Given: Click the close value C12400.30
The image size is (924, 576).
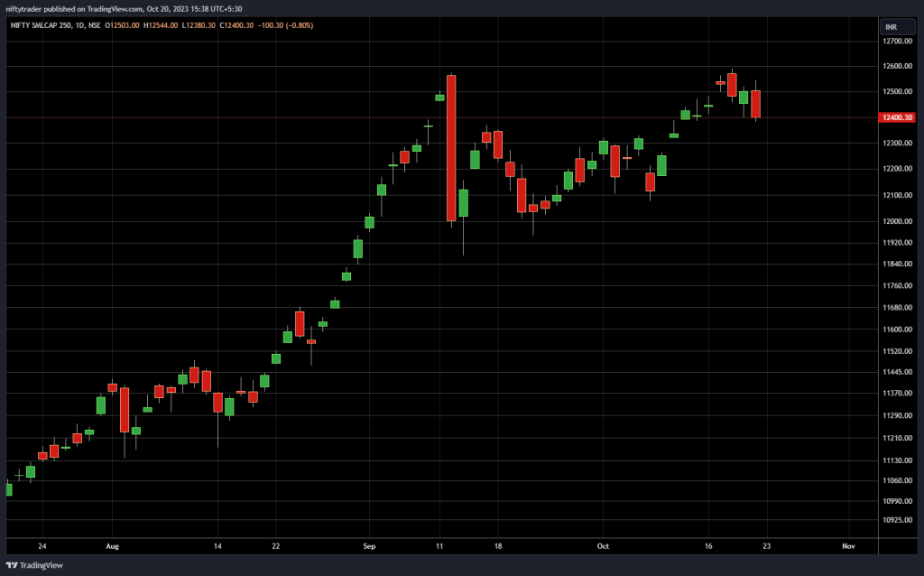Looking at the screenshot, I should click(x=237, y=25).
